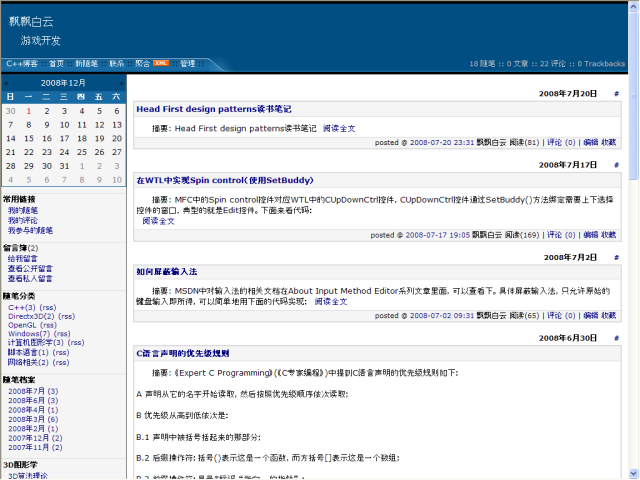Open archive 2008年3月 (6)
This screenshot has height=480, width=640.
coord(33,420)
